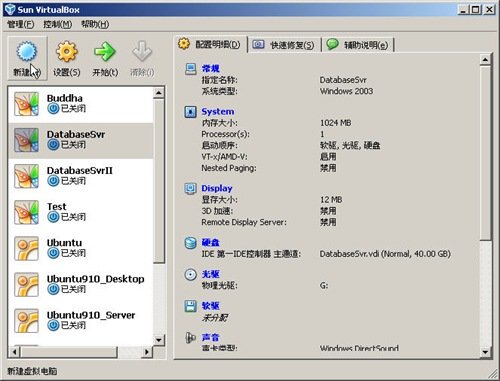Click the power state icon under Ubuntu
The image size is (500, 381).
pos(53,253)
